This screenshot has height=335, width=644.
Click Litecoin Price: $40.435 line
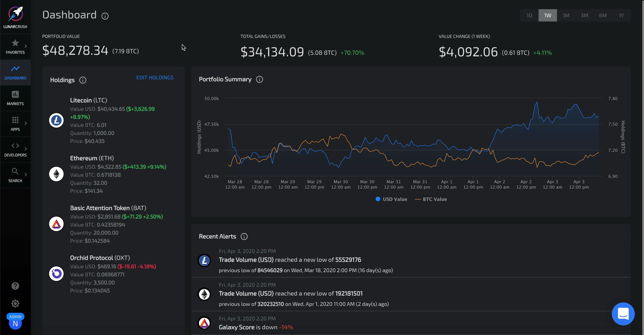87,141
